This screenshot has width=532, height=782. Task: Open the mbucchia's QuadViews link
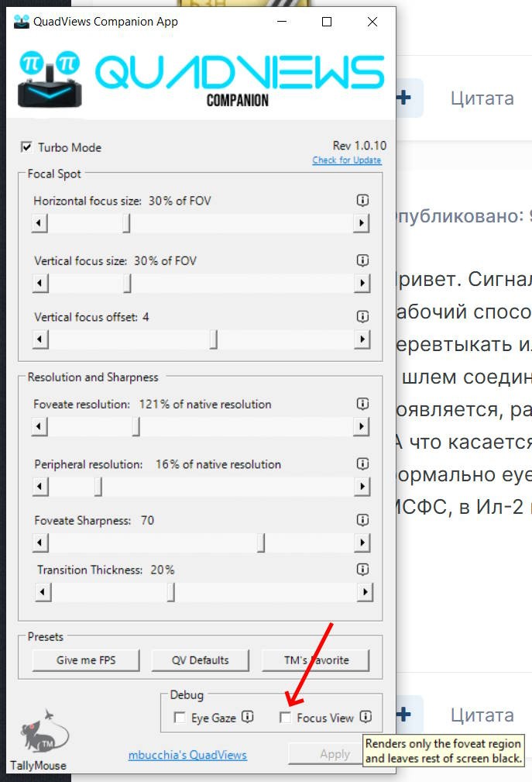(187, 755)
